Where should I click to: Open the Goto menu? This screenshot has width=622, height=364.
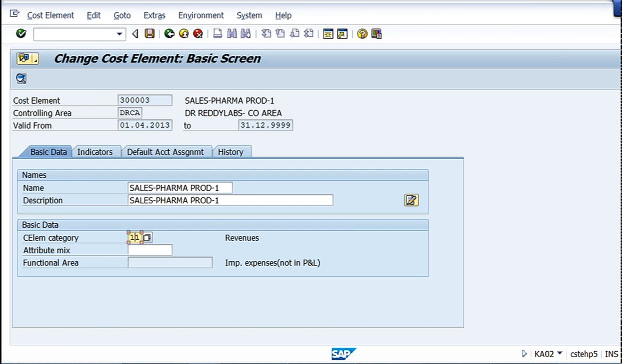[x=122, y=15]
